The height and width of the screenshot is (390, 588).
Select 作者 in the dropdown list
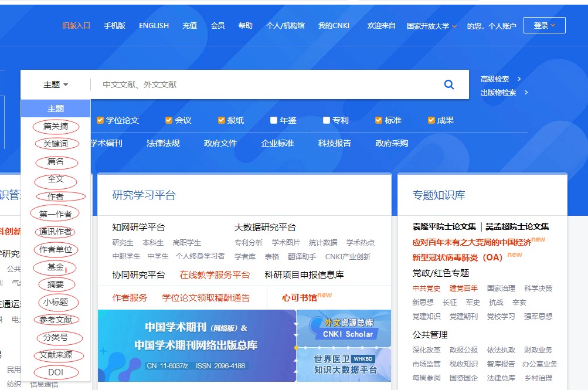click(x=56, y=197)
